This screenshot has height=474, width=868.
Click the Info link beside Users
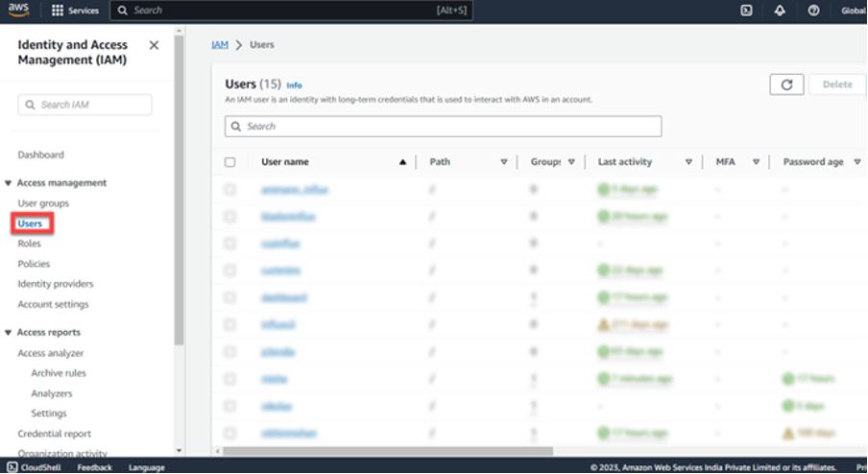[294, 85]
